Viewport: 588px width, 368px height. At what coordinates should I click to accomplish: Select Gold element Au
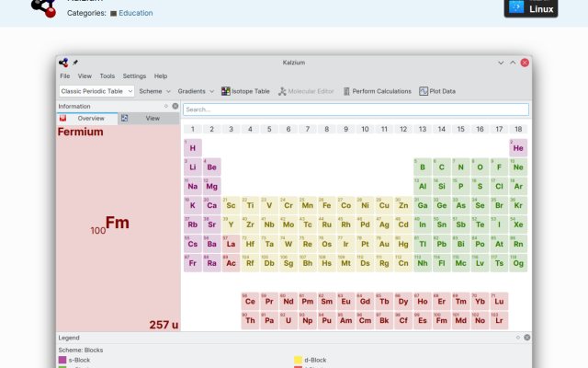pyautogui.click(x=384, y=244)
